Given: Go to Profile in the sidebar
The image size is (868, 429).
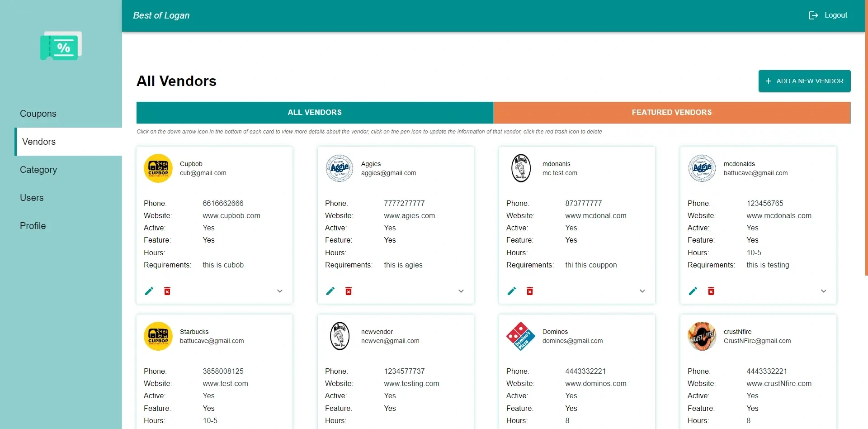Looking at the screenshot, I should coord(33,226).
